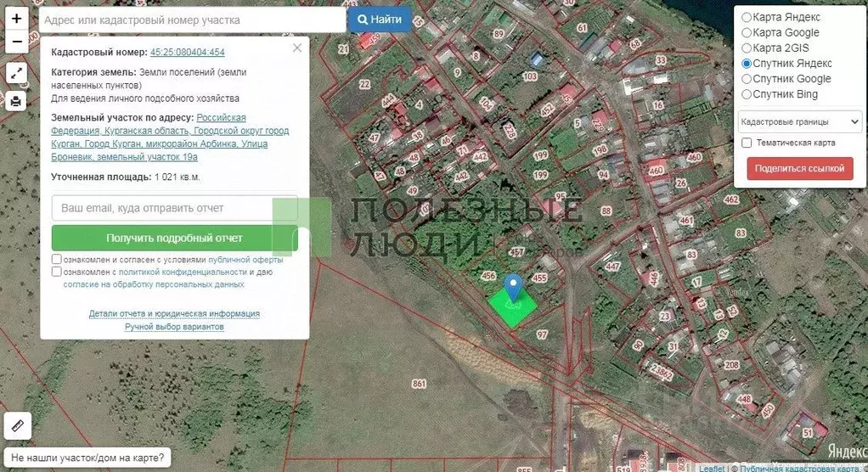Close the parcel info panel
Screen dimensions: 868x472
pos(297,48)
